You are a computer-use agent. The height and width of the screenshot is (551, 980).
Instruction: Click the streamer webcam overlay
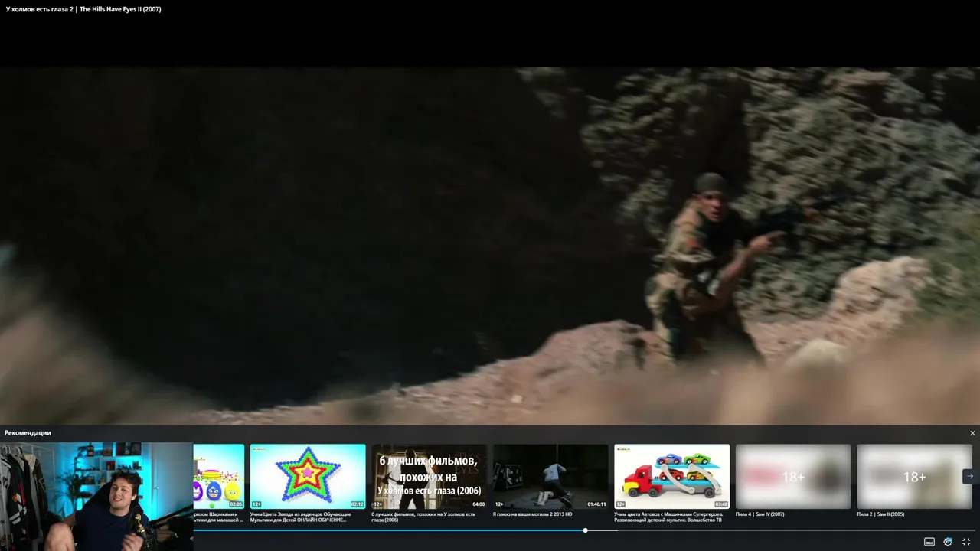(x=96, y=497)
